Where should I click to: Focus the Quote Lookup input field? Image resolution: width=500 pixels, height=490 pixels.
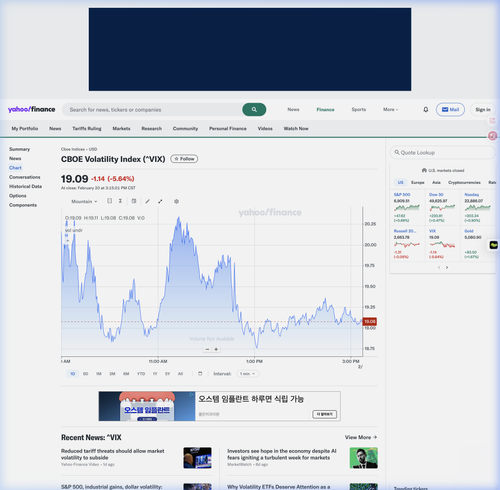click(x=443, y=152)
